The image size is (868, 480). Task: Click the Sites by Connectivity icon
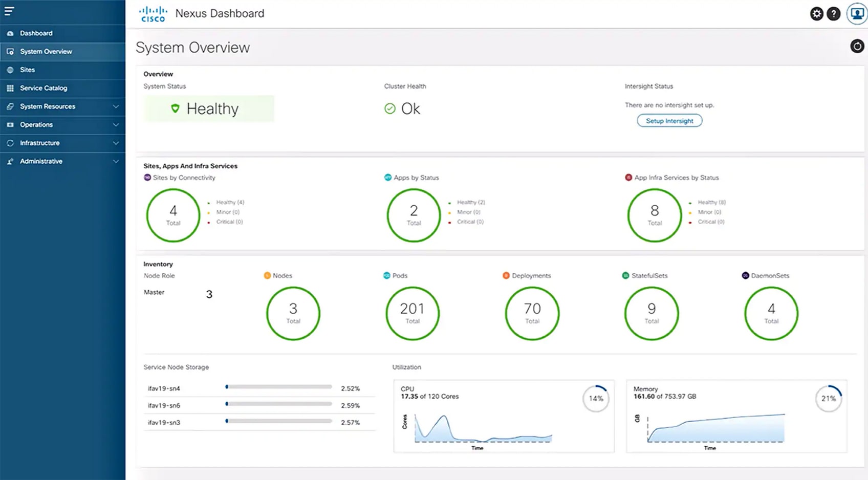click(147, 178)
